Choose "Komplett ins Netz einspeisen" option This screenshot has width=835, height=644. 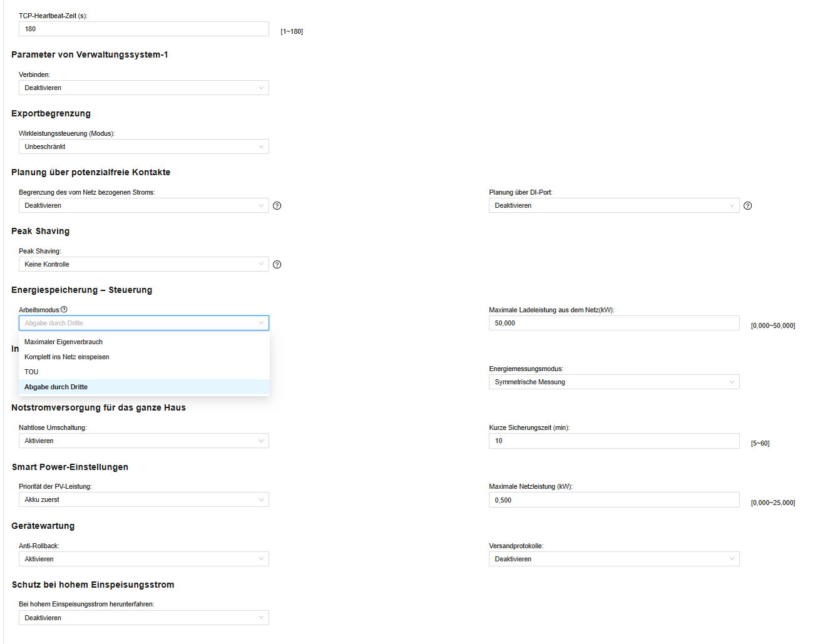click(x=67, y=357)
